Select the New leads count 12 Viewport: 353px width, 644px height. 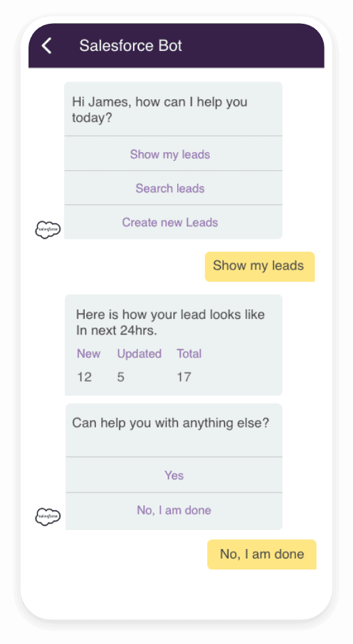pos(84,377)
